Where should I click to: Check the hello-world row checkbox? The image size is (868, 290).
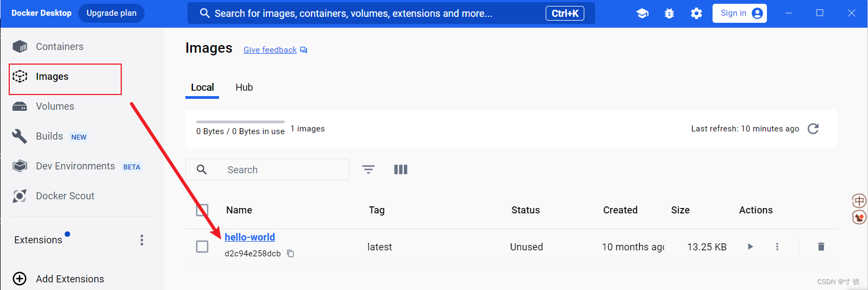tap(202, 247)
